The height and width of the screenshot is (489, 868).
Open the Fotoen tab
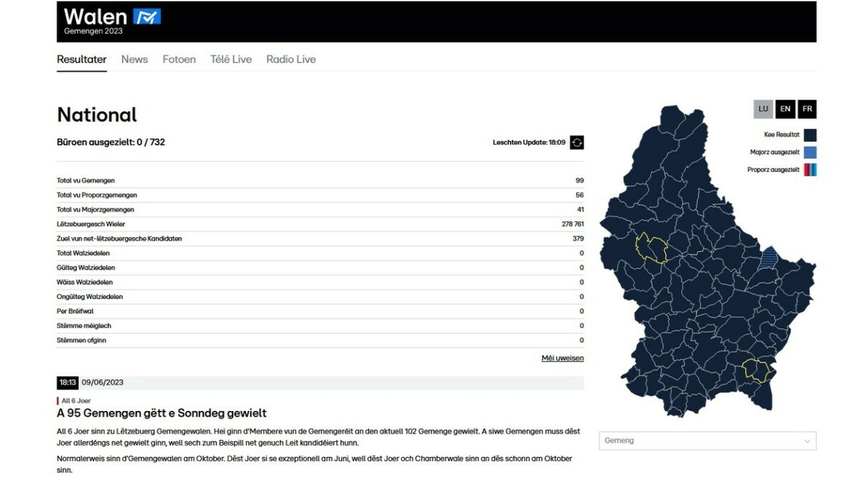[x=179, y=60]
